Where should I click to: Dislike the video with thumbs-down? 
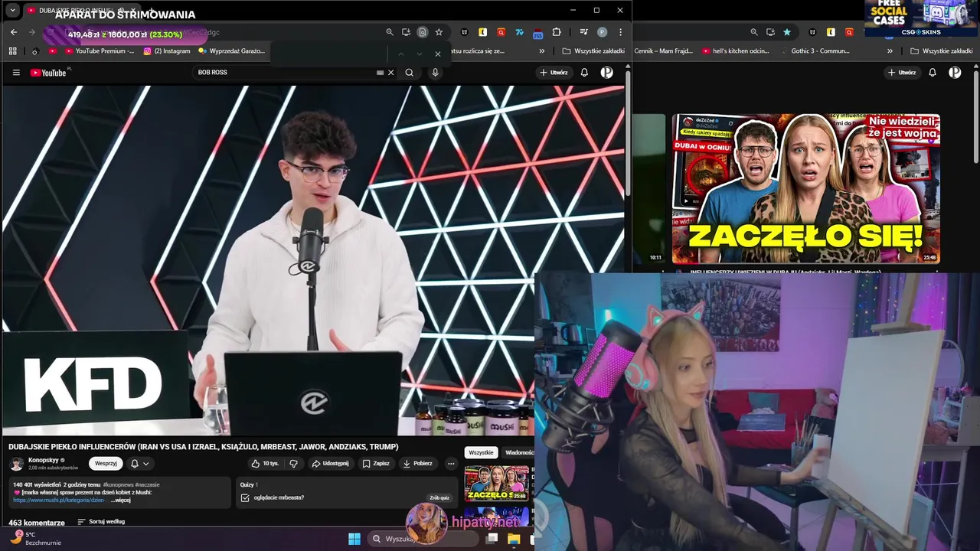pyautogui.click(x=293, y=464)
